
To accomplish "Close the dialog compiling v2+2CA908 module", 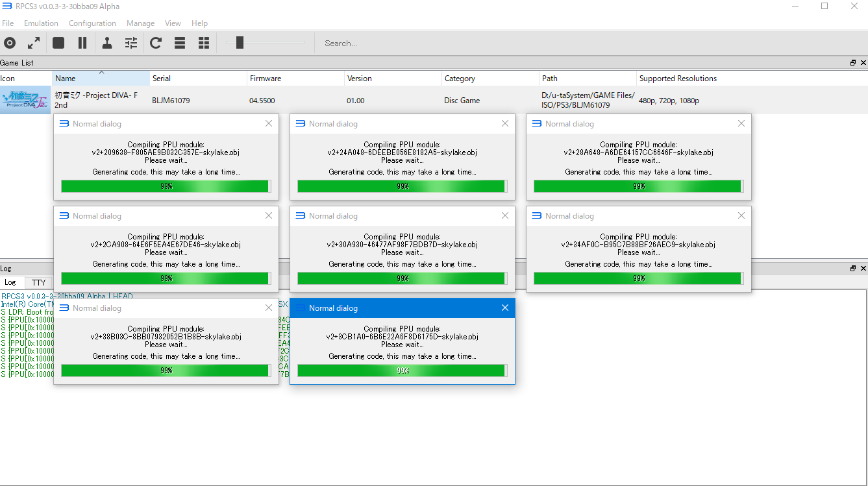I will tap(269, 215).
